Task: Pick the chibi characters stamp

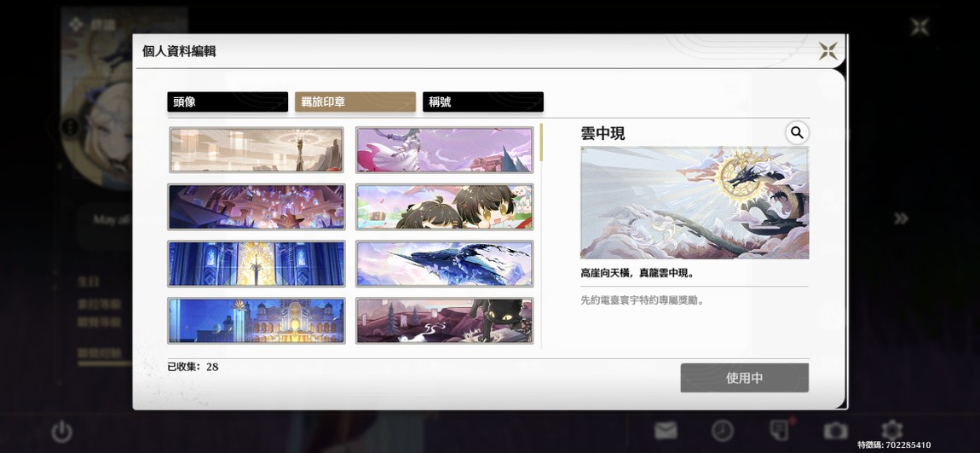Action: [x=444, y=207]
